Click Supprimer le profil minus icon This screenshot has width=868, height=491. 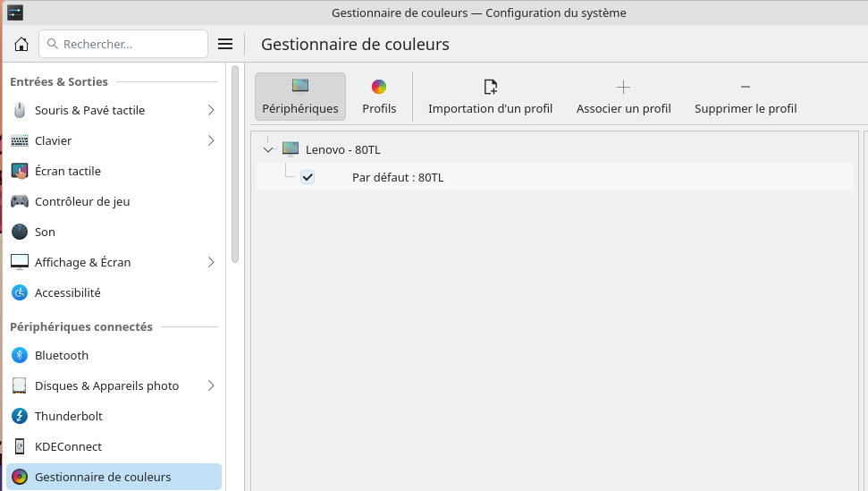(x=746, y=87)
